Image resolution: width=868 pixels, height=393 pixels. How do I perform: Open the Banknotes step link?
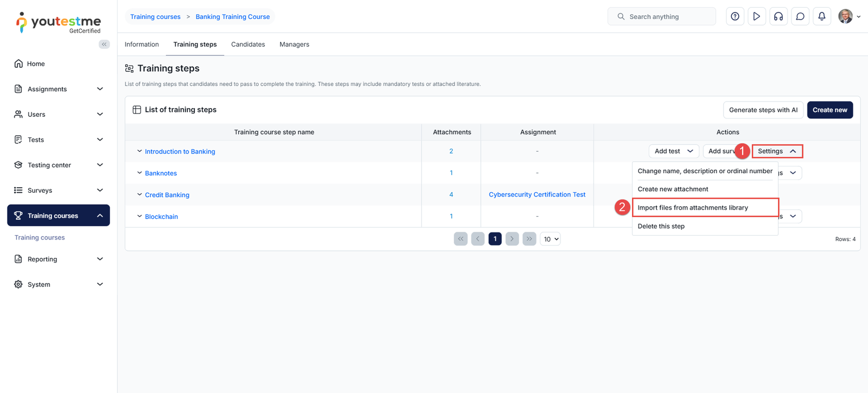click(x=161, y=173)
